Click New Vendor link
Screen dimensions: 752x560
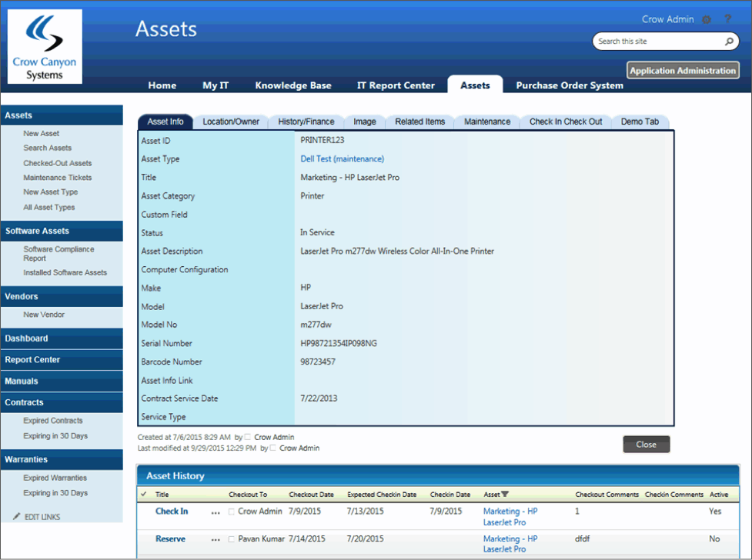pos(44,315)
